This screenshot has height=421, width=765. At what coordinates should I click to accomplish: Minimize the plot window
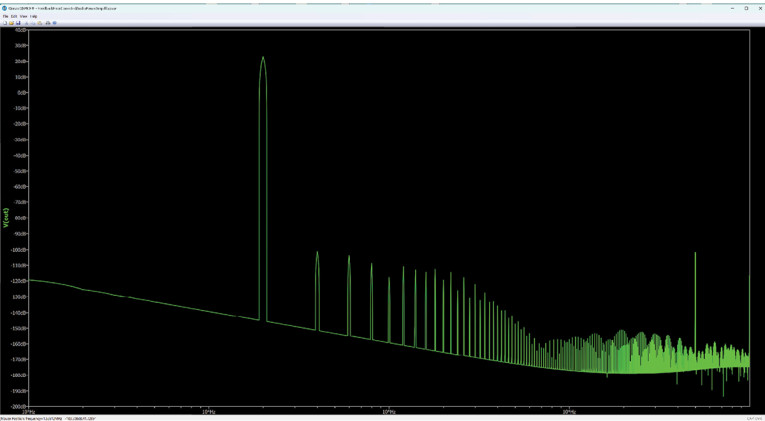(732, 8)
